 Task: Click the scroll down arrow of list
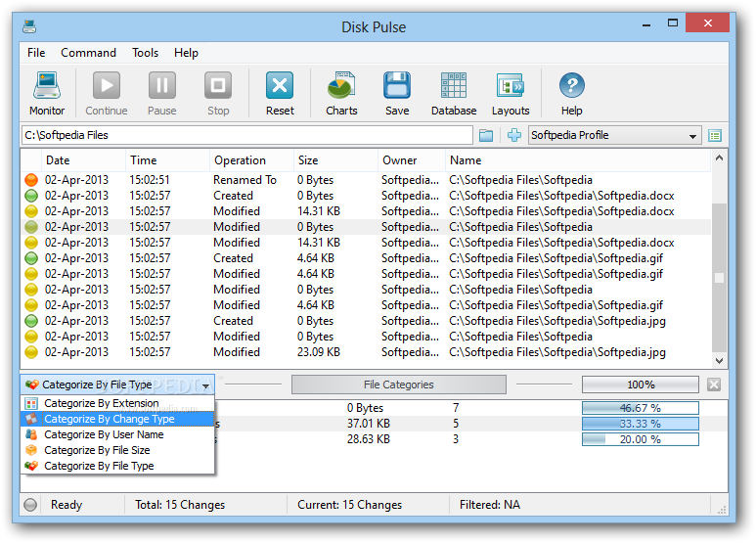(x=719, y=361)
